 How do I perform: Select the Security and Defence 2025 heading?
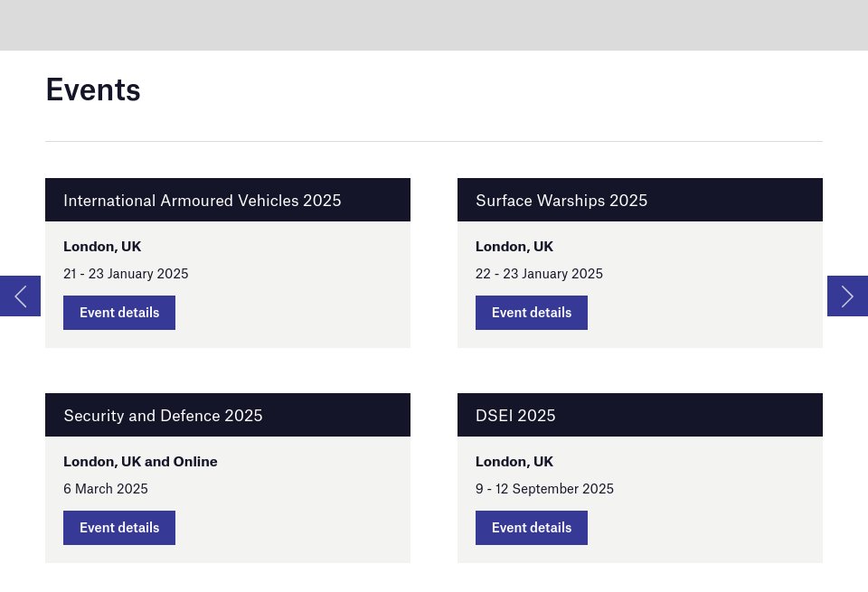163,415
